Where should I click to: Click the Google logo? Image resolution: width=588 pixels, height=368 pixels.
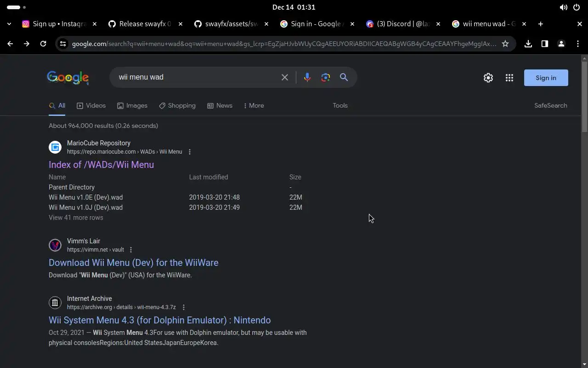pos(68,78)
